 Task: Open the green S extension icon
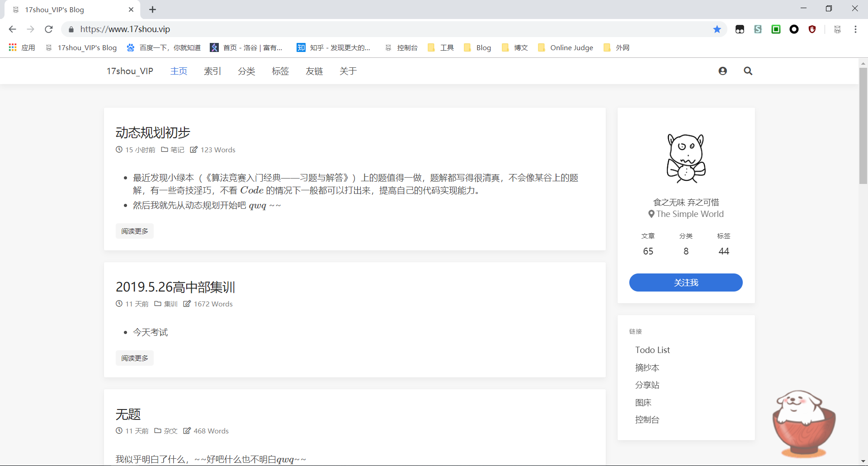pyautogui.click(x=758, y=29)
